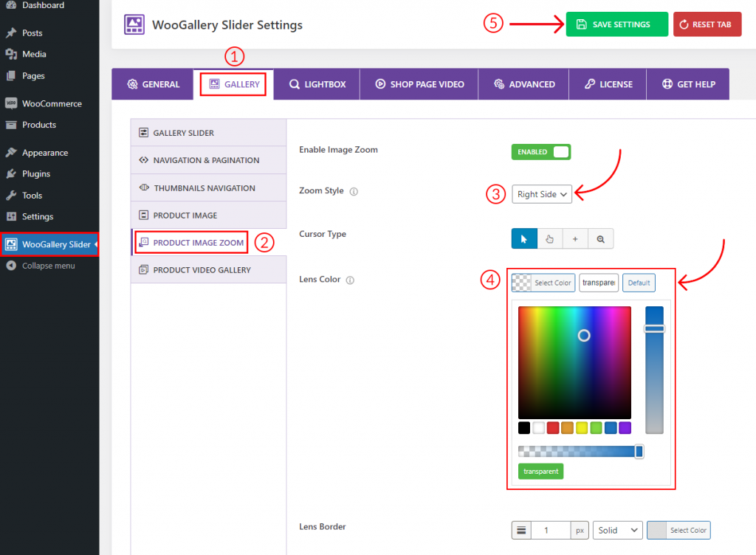Image resolution: width=756 pixels, height=555 pixels.
Task: Open the Get Help tab
Action: (x=688, y=84)
